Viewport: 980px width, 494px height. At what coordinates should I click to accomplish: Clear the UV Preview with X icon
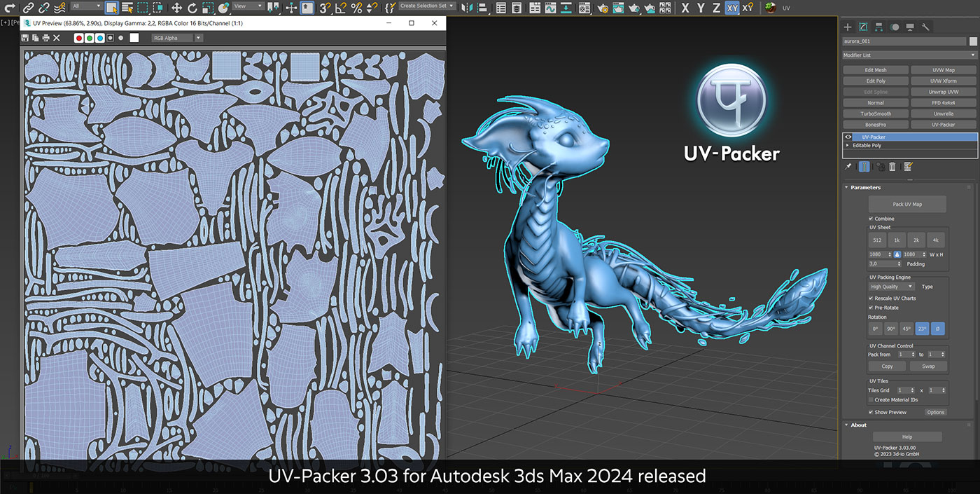click(57, 38)
